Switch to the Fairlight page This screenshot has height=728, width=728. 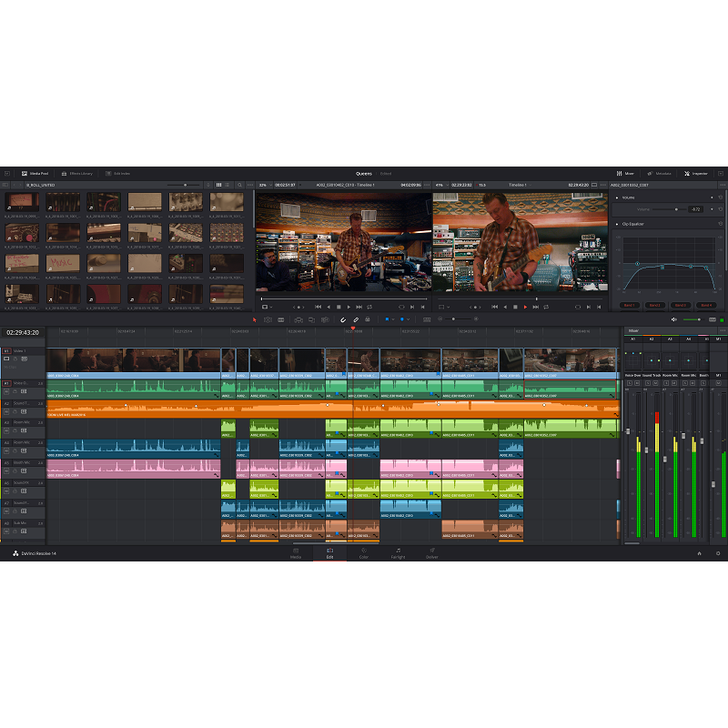click(398, 553)
